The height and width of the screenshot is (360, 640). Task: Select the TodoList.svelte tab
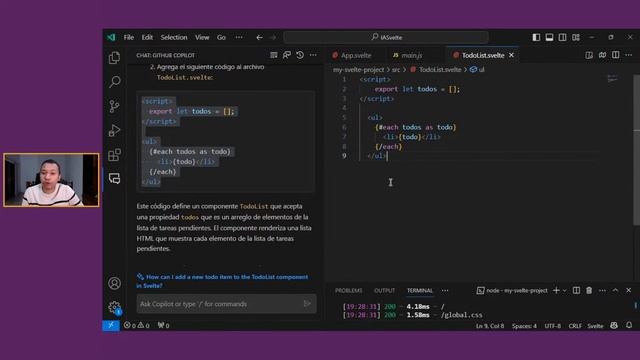point(483,55)
